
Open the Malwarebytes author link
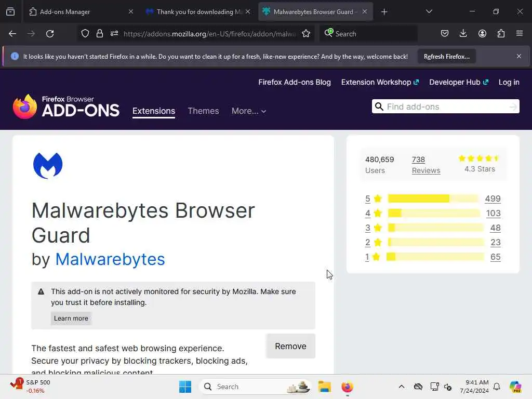pyautogui.click(x=110, y=259)
